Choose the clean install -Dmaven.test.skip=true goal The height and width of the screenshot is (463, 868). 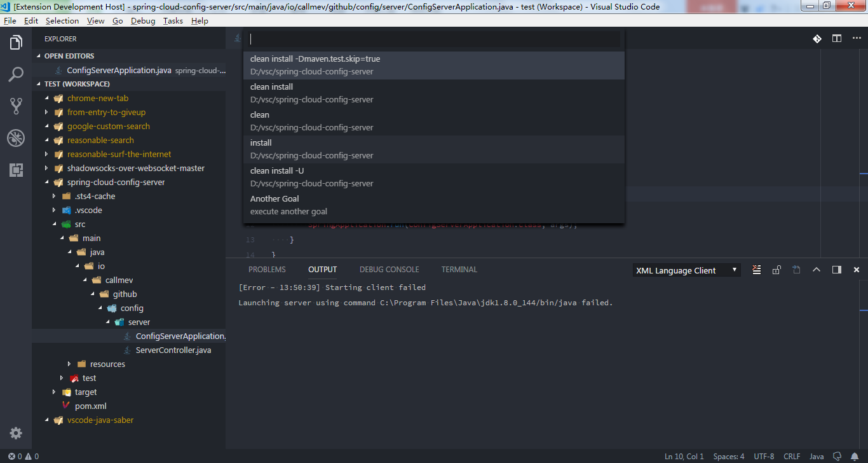(434, 66)
